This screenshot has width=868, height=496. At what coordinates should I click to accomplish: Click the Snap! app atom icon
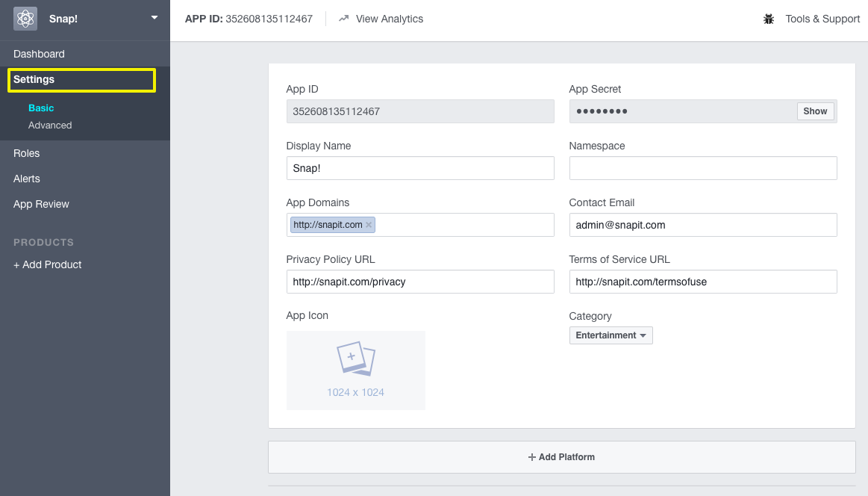25,19
